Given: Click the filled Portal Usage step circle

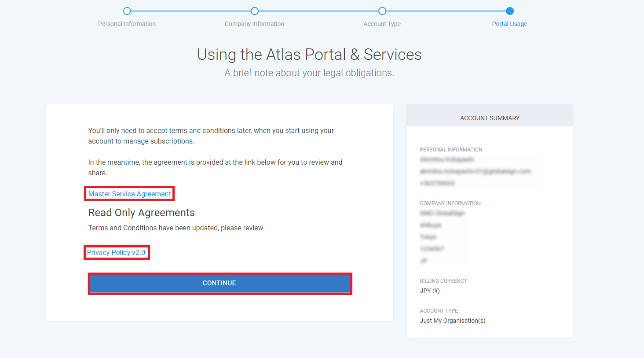Looking at the screenshot, I should coord(510,11).
